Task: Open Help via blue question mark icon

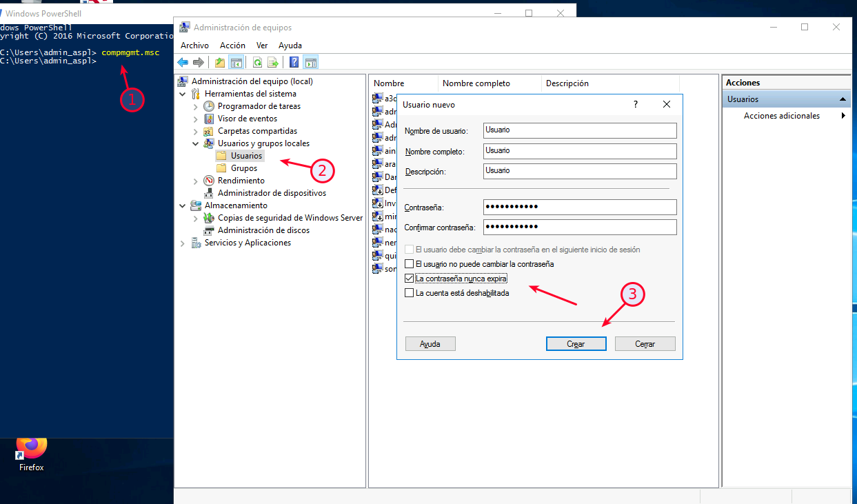Action: point(294,63)
